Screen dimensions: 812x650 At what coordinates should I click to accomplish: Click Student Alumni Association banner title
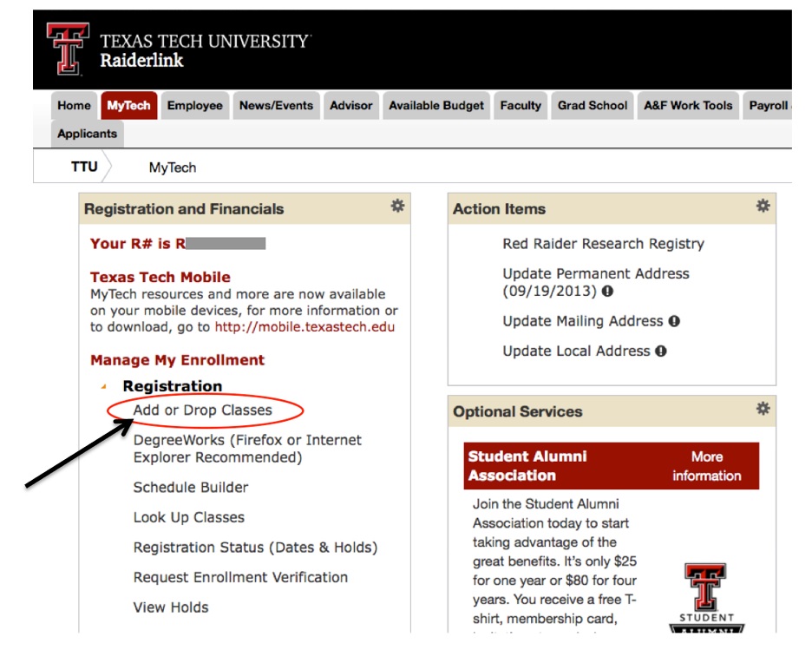pyautogui.click(x=527, y=466)
